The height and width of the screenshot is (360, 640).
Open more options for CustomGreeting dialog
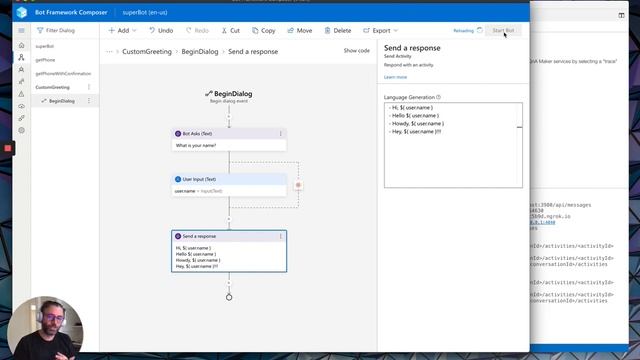pos(89,87)
